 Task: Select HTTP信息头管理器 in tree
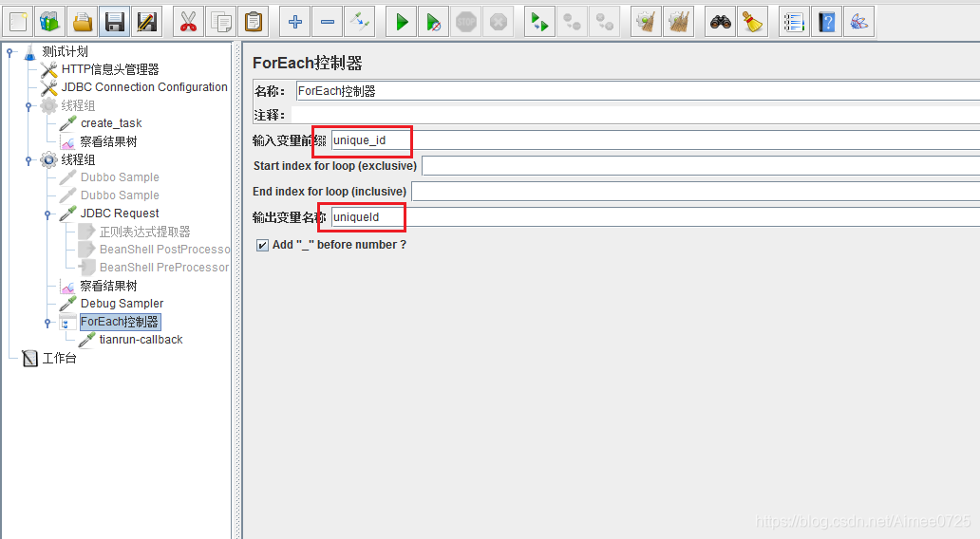(x=110, y=69)
